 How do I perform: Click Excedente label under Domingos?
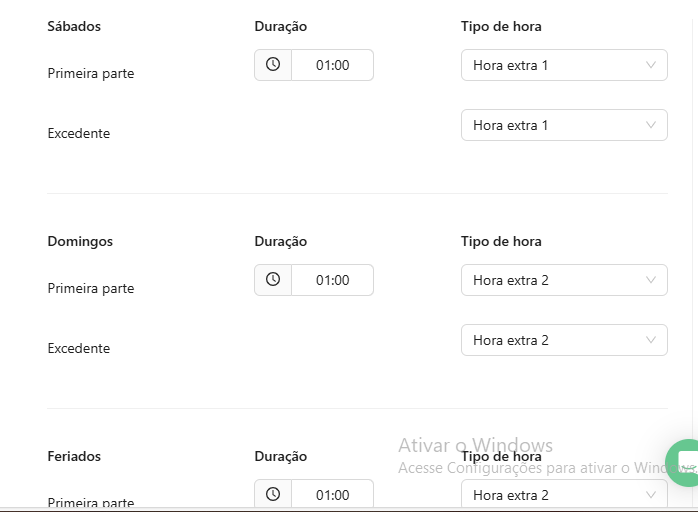pos(79,348)
